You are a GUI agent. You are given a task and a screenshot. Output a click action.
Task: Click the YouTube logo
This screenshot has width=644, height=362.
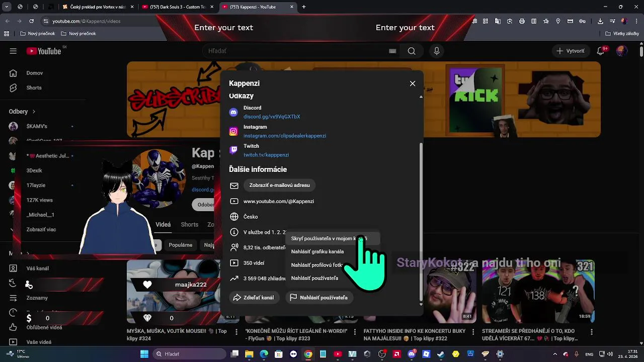click(x=44, y=51)
